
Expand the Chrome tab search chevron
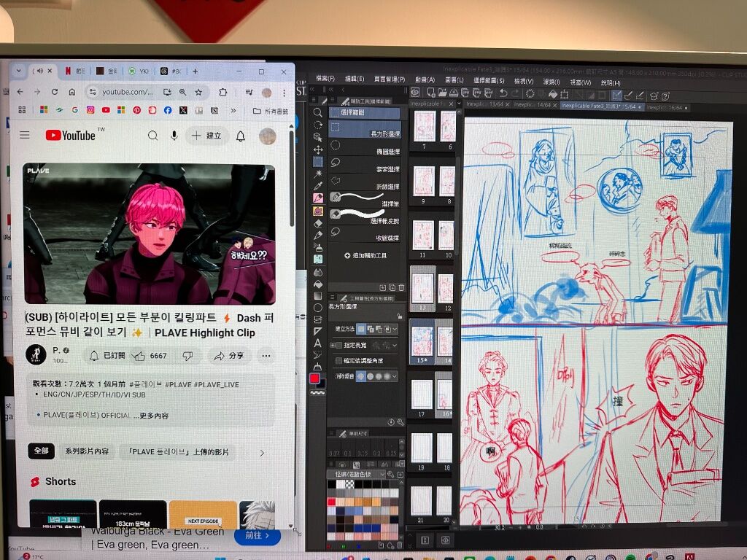(18, 71)
